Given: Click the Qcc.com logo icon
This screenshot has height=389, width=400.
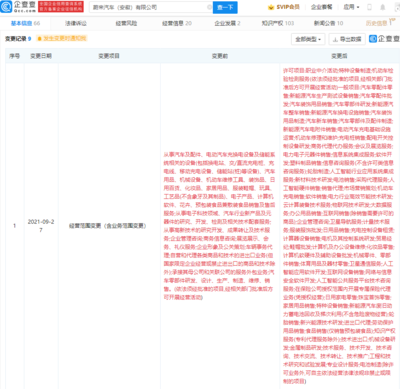Looking at the screenshot, I should (6, 7).
